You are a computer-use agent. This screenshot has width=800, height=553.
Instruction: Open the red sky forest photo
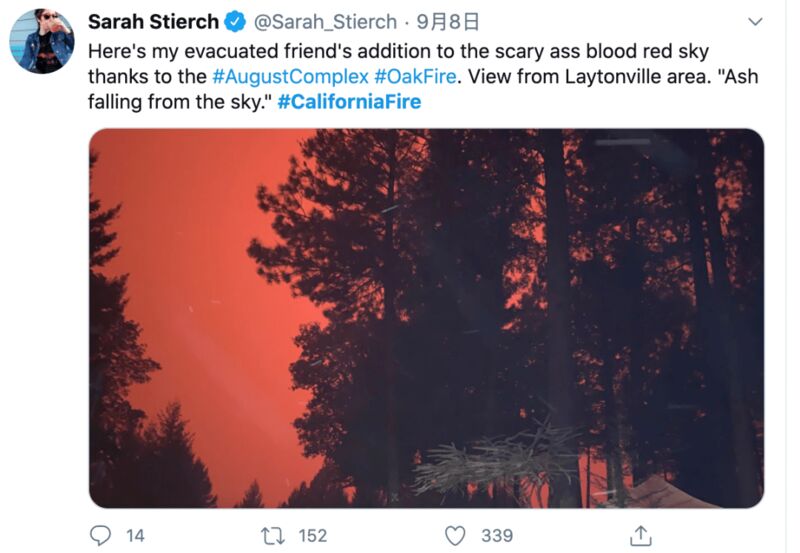pyautogui.click(x=427, y=318)
